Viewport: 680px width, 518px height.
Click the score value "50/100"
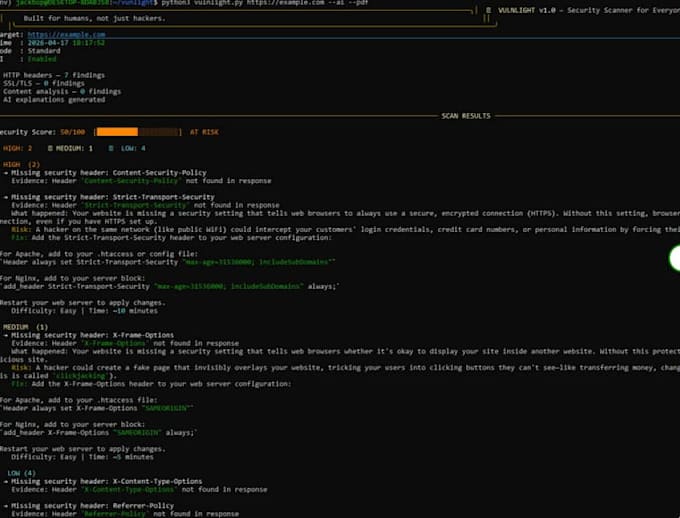point(72,132)
